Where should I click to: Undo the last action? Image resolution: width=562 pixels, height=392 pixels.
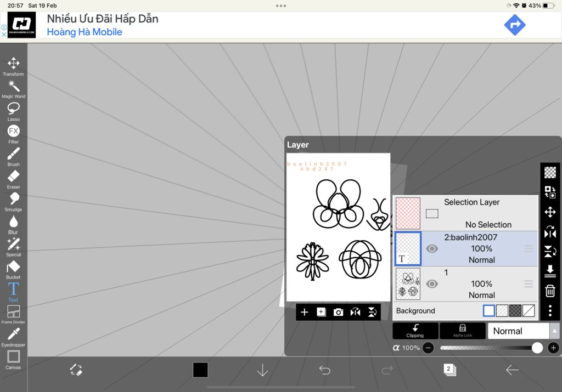325,370
